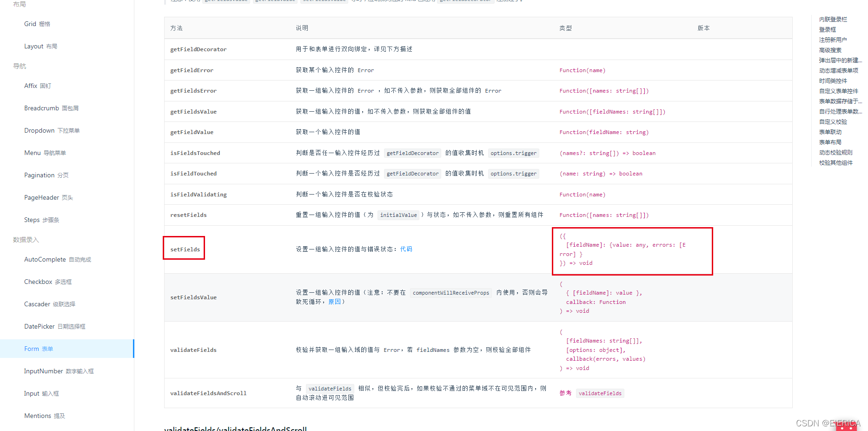Image resolution: width=868 pixels, height=431 pixels.
Task: Open PageHeader 页头 page
Action: click(49, 197)
